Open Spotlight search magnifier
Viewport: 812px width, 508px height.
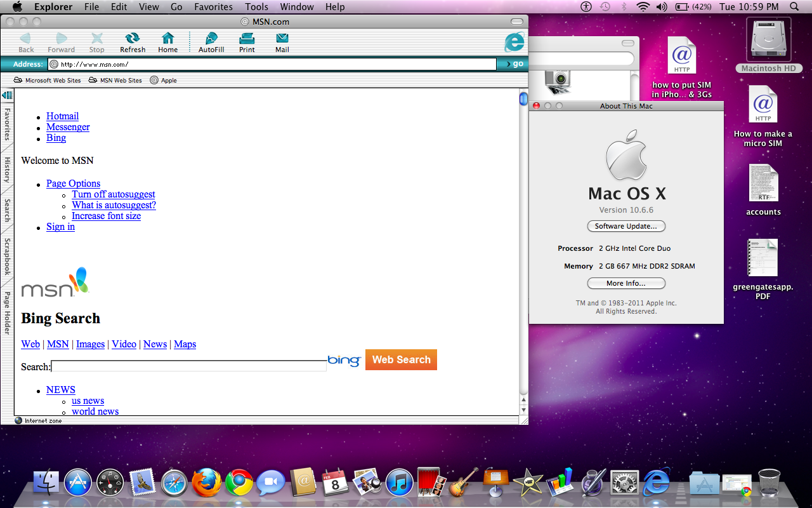pos(794,7)
